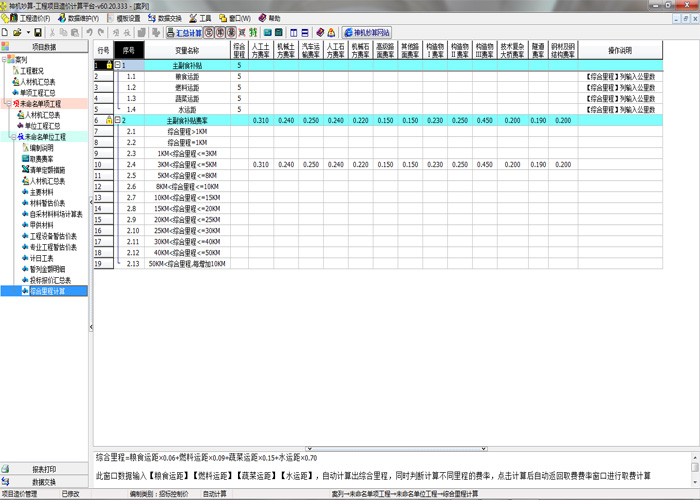The image size is (700, 500).
Task: Select 工程概况 in project tree
Action: coord(34,71)
